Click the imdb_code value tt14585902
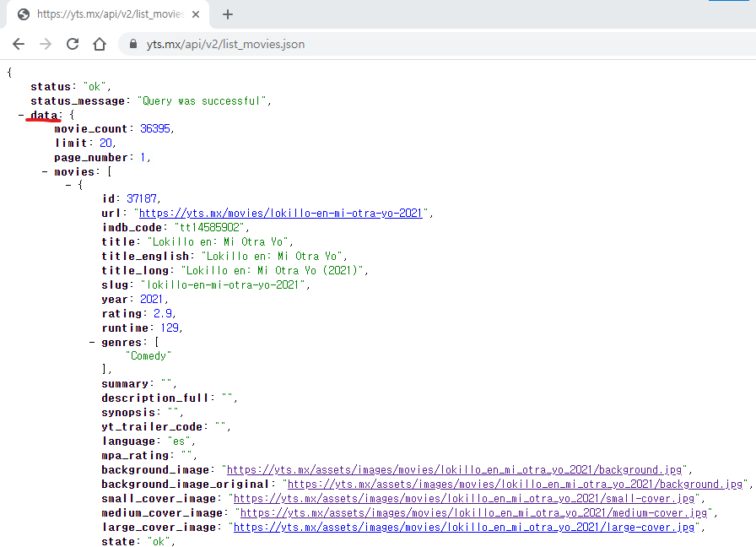This screenshot has width=756, height=547. pos(209,228)
